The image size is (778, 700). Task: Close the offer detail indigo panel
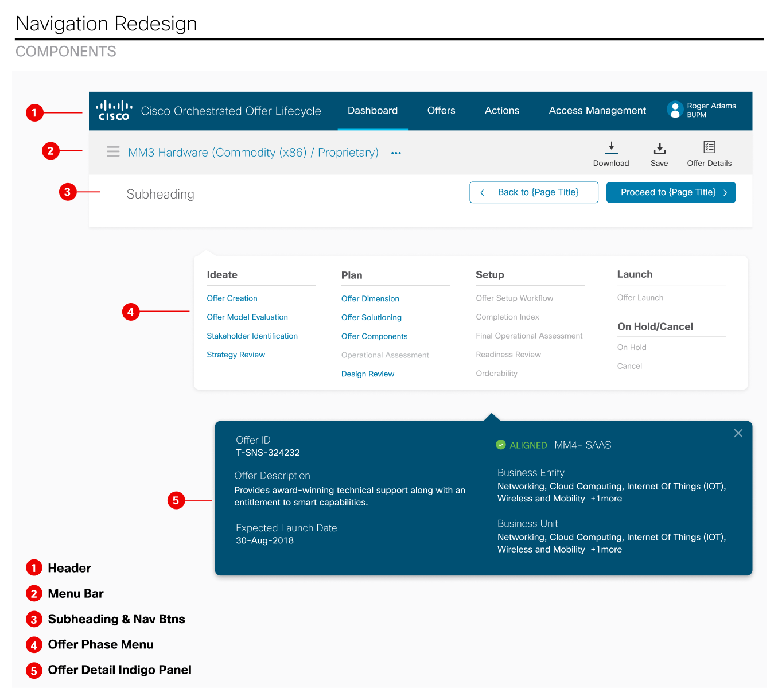point(738,434)
